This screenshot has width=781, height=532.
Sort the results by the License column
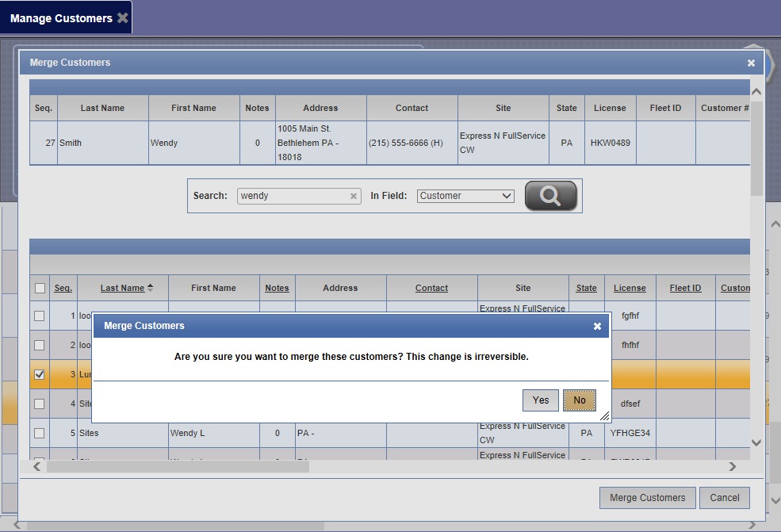coord(630,288)
